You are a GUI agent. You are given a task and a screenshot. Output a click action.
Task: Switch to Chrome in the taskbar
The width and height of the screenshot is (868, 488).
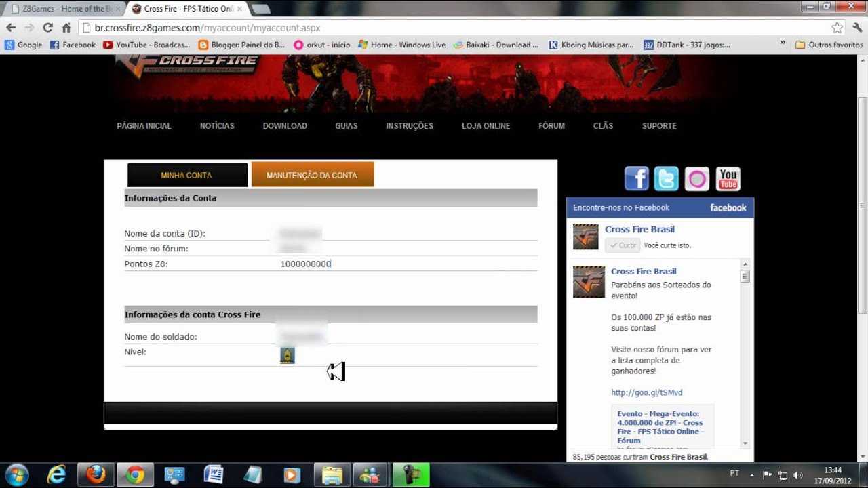pos(135,474)
